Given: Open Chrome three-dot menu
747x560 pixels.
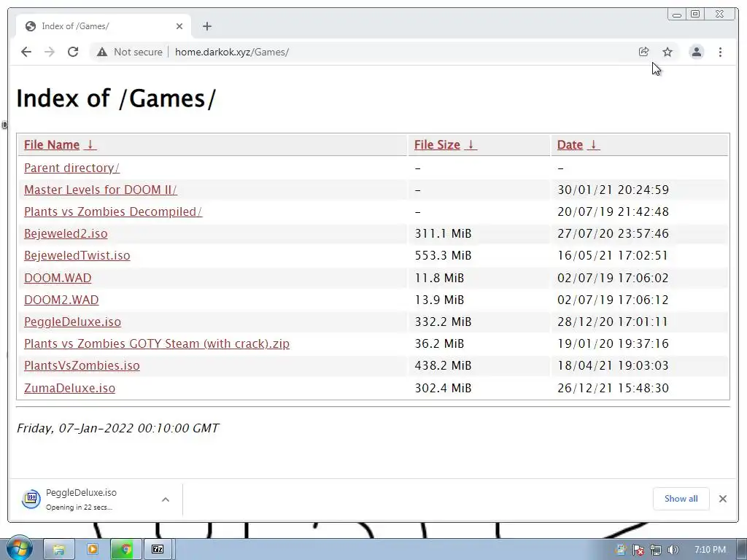Looking at the screenshot, I should pos(720,52).
